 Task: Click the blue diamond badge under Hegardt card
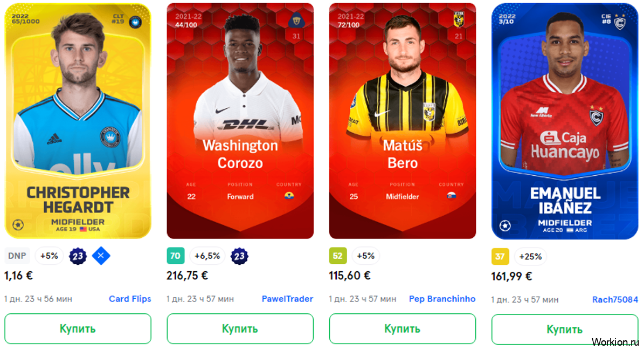pyautogui.click(x=101, y=256)
